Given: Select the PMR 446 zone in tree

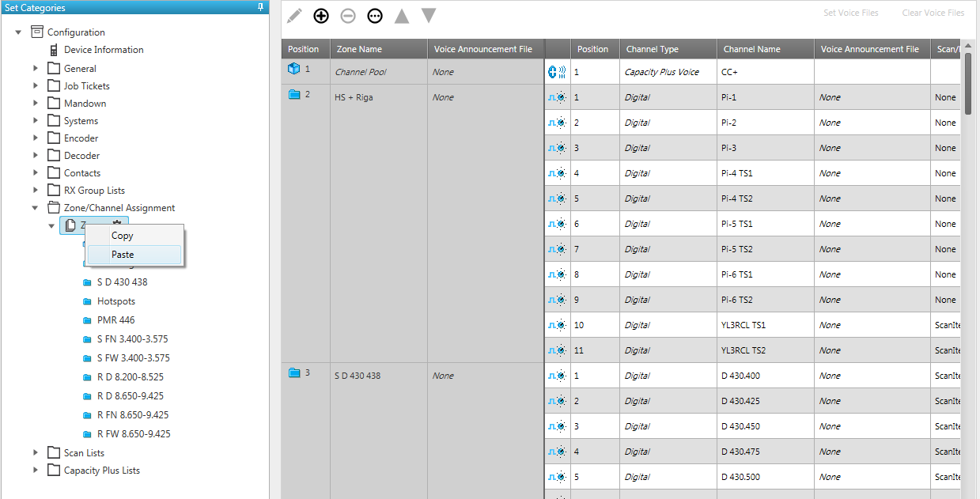Looking at the screenshot, I should tap(115, 320).
